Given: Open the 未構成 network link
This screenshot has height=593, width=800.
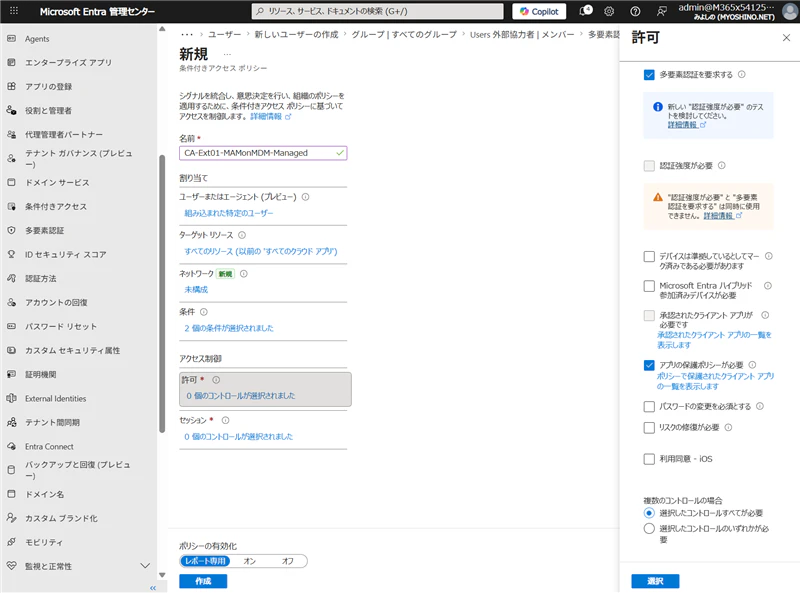Looking at the screenshot, I should [x=196, y=289].
